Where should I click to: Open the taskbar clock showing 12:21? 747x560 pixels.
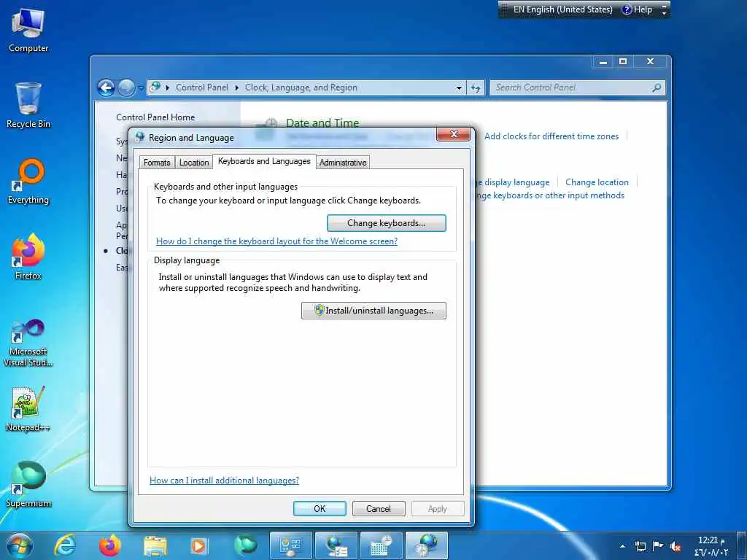coord(711,546)
